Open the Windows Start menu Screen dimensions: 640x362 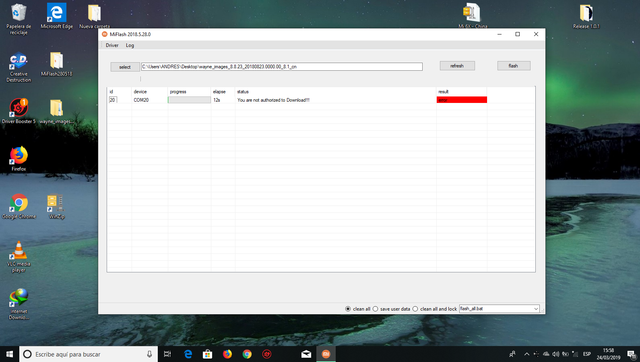pos(9,354)
